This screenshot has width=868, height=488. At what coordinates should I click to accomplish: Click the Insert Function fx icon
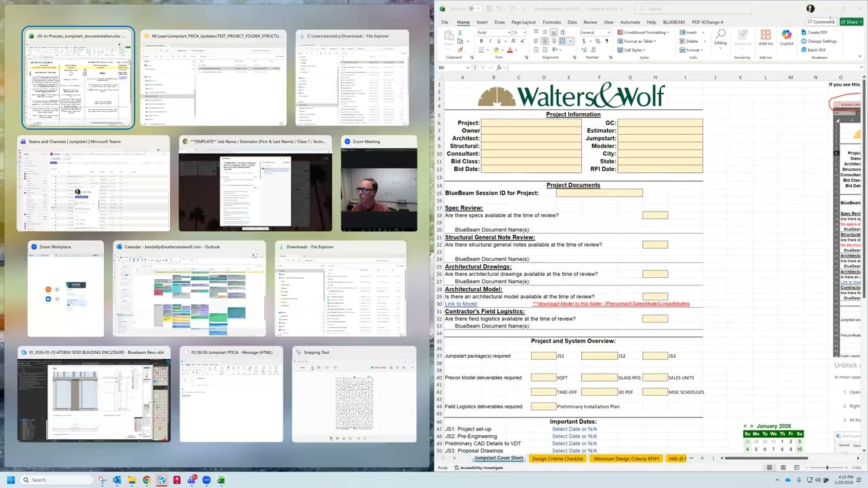(x=499, y=68)
